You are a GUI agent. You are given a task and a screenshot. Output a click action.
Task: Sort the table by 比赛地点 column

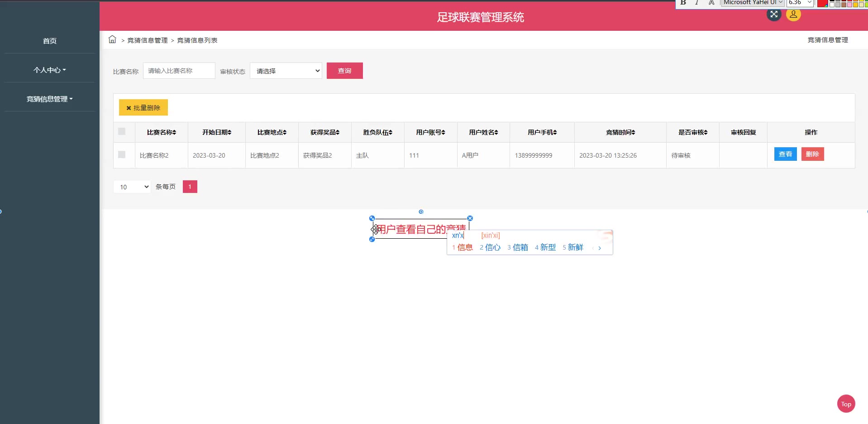[272, 132]
